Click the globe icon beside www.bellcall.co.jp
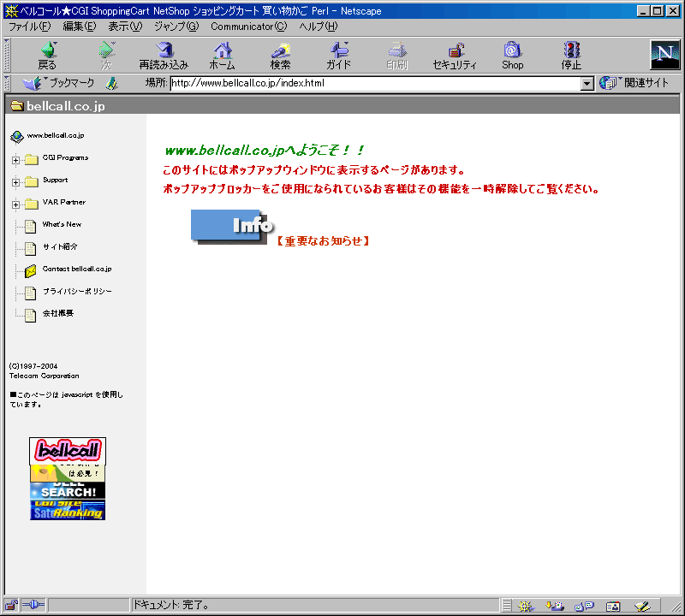 coord(16,137)
